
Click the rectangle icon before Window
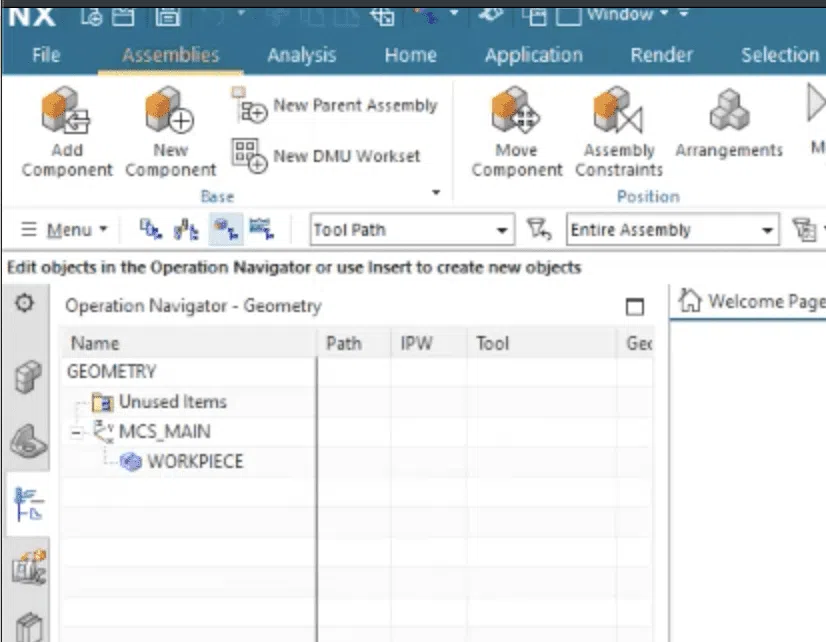pos(568,17)
